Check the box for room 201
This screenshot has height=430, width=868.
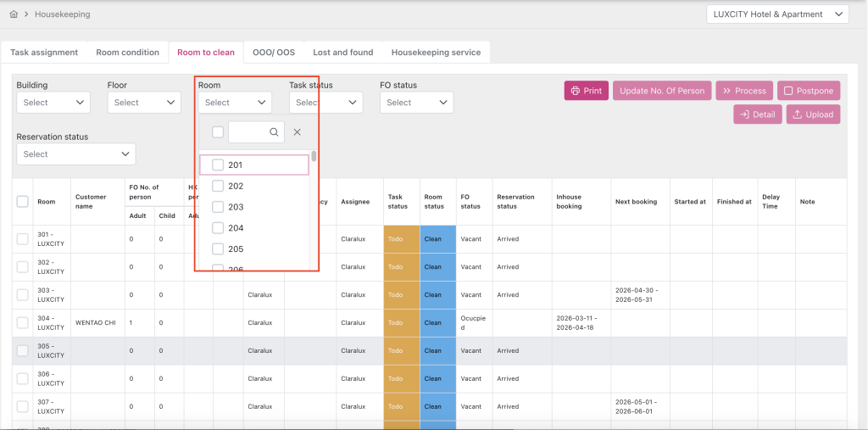tap(218, 165)
